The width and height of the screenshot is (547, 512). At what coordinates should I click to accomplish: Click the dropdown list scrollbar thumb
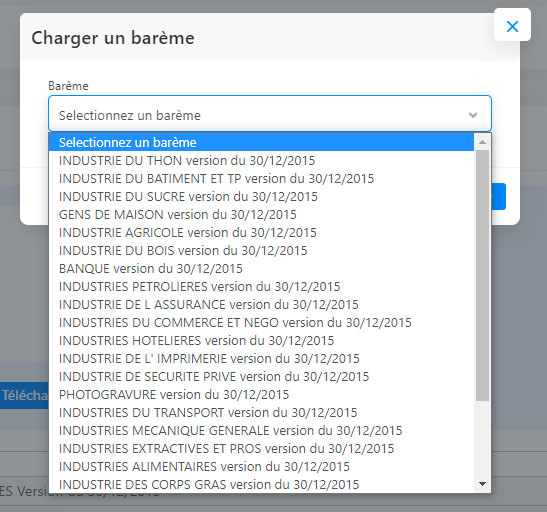[x=482, y=276]
